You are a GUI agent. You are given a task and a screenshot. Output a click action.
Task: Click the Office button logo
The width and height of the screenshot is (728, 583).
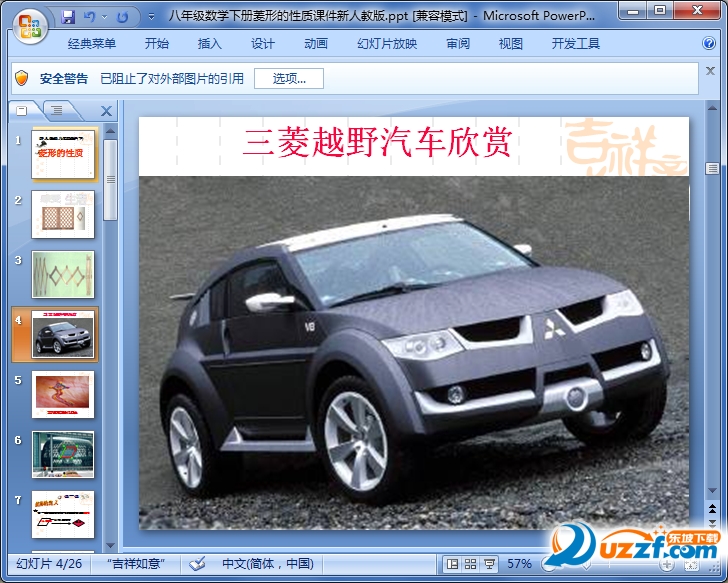pyautogui.click(x=31, y=26)
